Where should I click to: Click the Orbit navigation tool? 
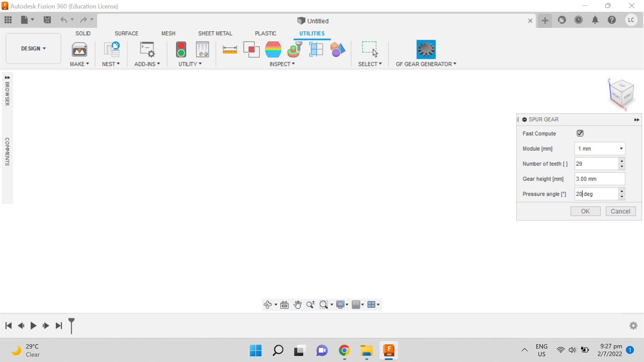pos(268,305)
